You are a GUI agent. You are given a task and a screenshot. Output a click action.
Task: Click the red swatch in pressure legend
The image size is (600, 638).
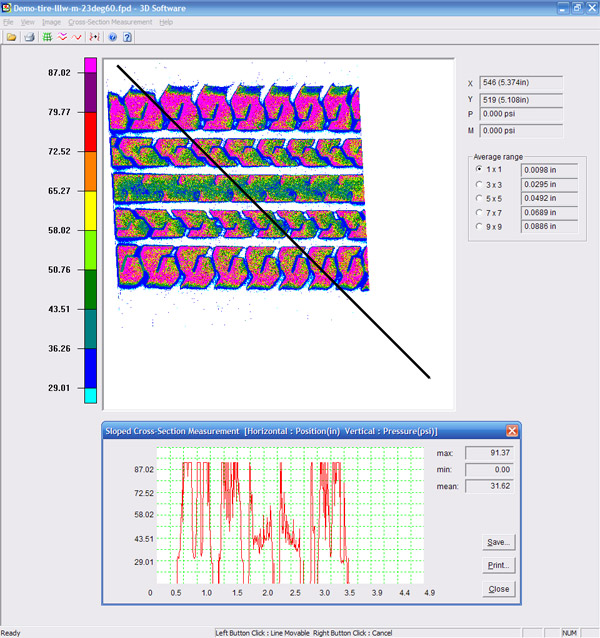coord(90,132)
